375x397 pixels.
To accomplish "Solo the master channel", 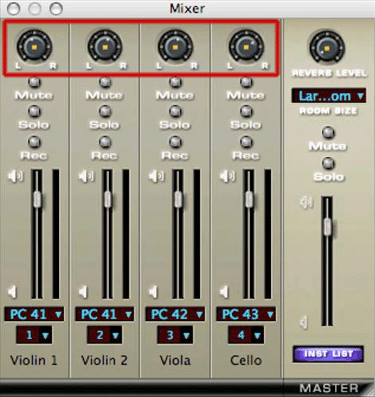I will pos(329,163).
